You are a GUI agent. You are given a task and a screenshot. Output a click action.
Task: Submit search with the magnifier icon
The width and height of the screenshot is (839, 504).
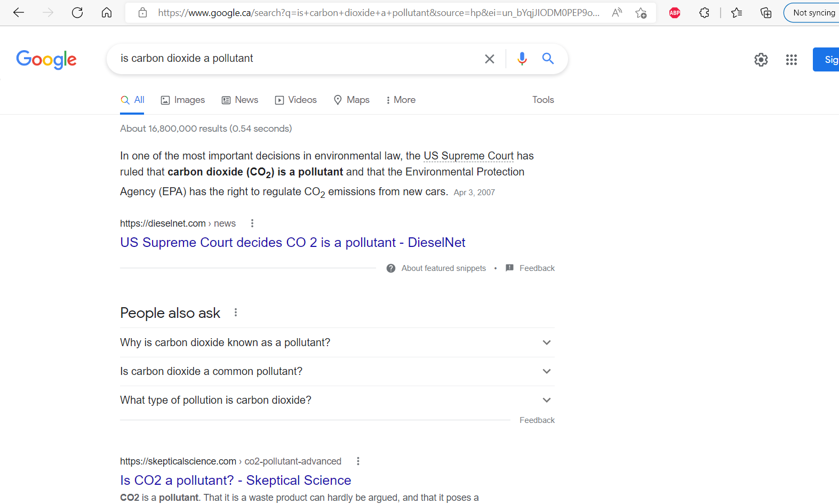(x=548, y=58)
